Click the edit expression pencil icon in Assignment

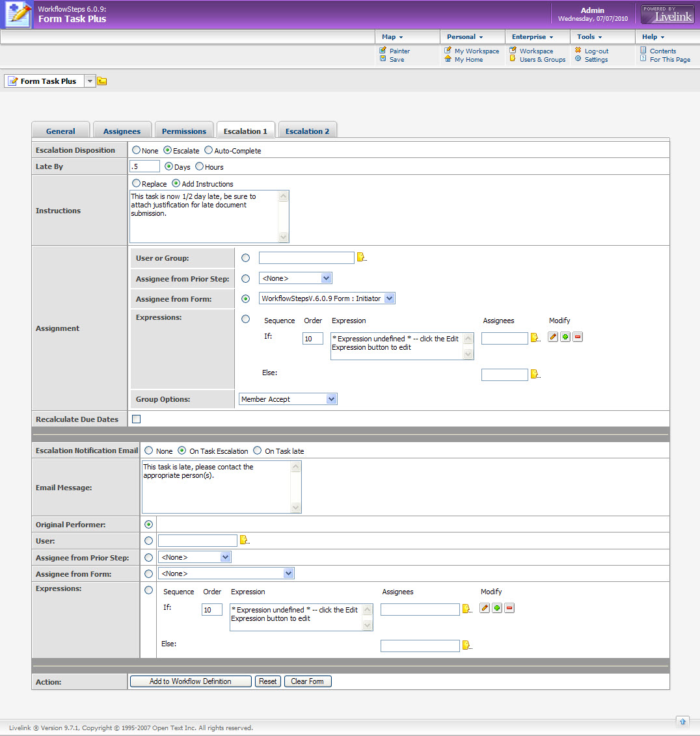tap(553, 337)
